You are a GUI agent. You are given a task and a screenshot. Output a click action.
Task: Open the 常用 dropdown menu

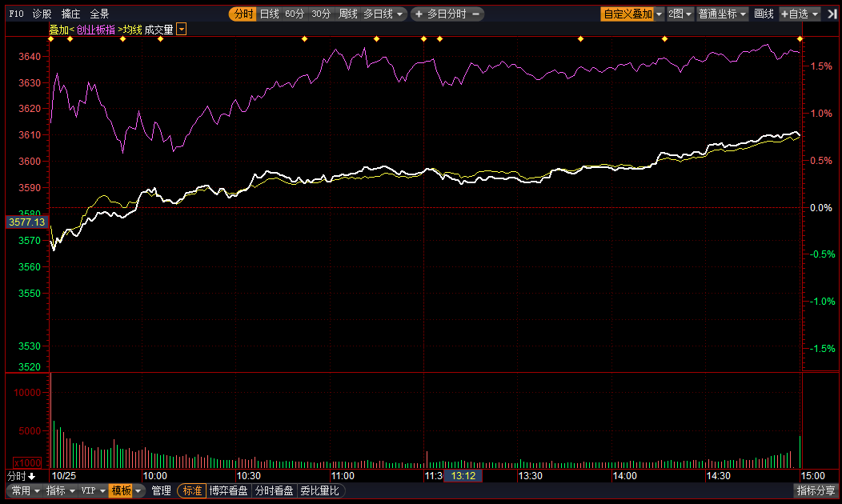26,490
